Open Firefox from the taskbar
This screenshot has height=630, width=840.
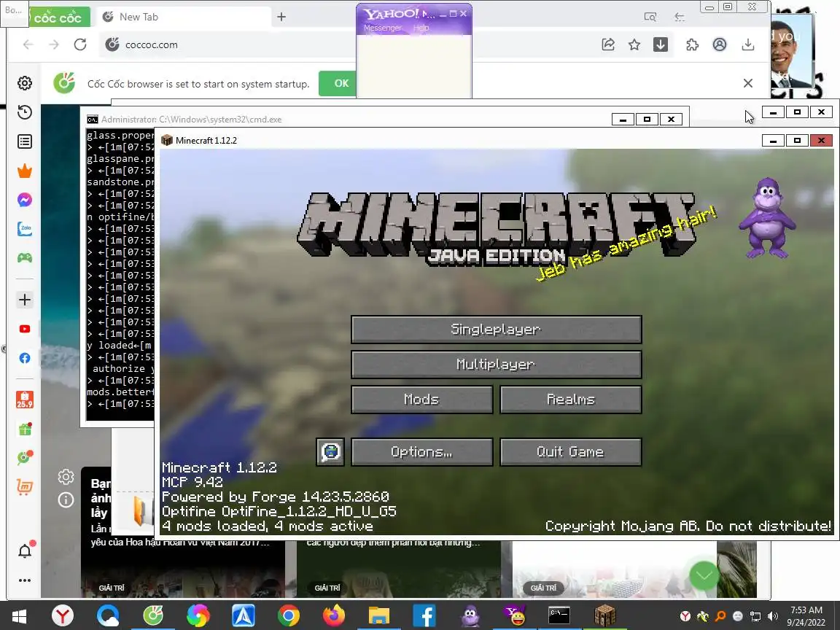[334, 615]
